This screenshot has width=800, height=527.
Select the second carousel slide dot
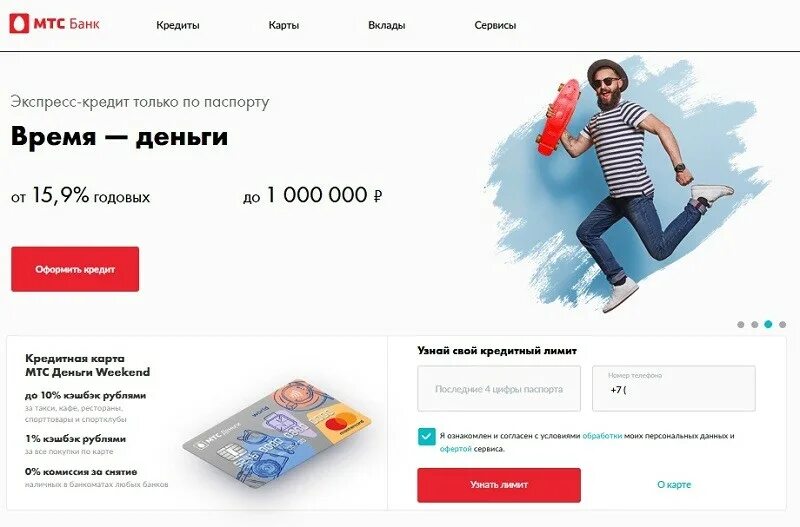tap(754, 324)
